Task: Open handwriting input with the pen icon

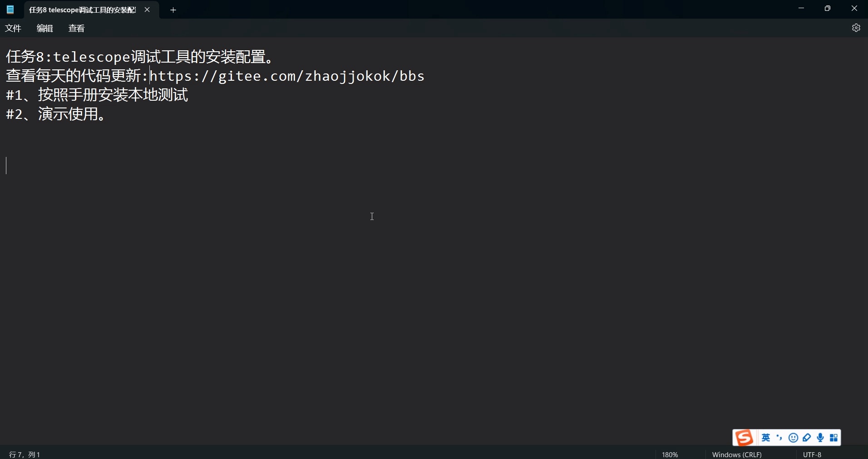Action: (807, 438)
